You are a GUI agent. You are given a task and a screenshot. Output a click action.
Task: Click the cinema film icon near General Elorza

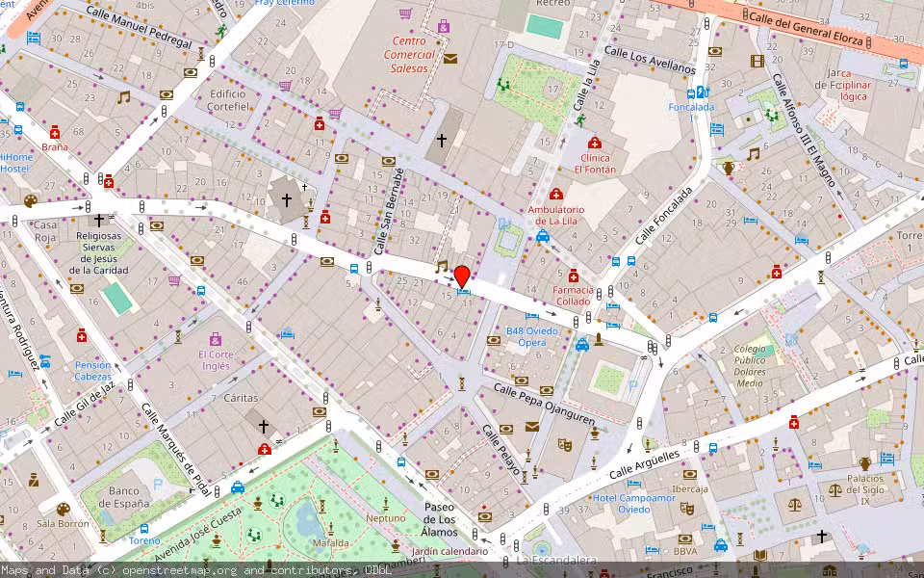pyautogui.click(x=757, y=61)
